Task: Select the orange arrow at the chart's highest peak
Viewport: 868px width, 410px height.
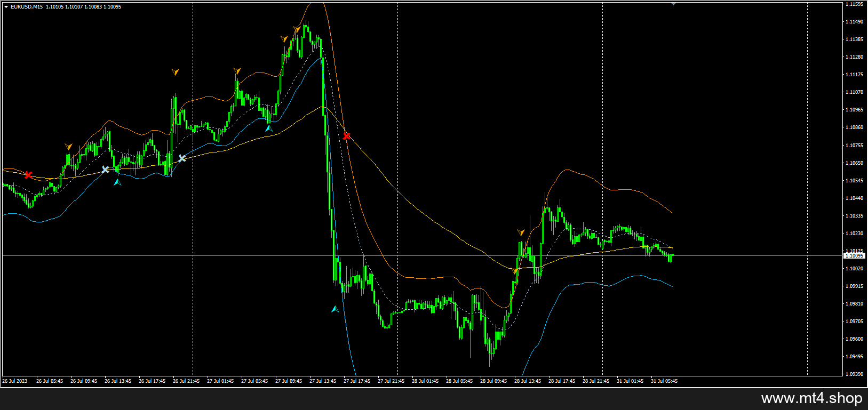Action: 297,29
